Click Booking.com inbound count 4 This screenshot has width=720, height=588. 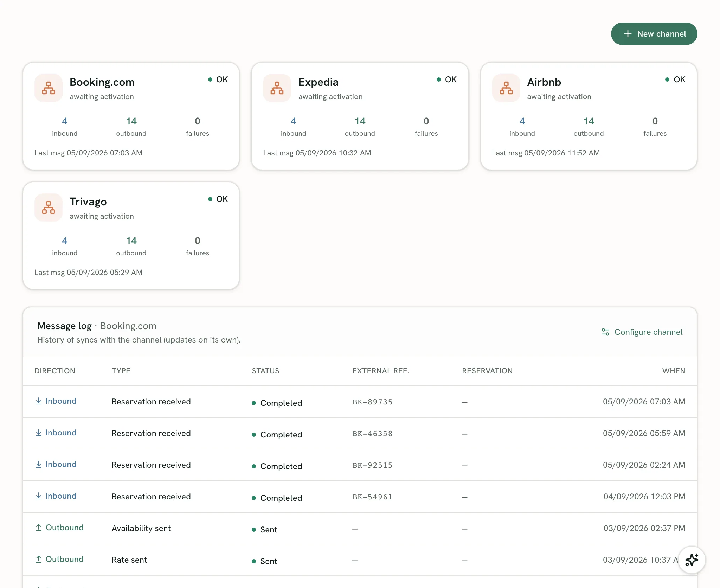pyautogui.click(x=65, y=121)
